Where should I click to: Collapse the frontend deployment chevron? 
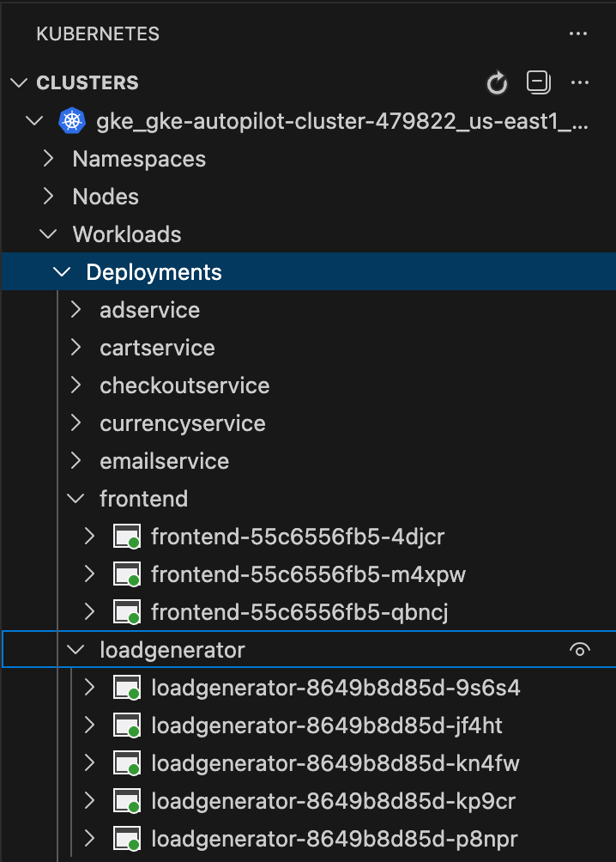(x=76, y=499)
